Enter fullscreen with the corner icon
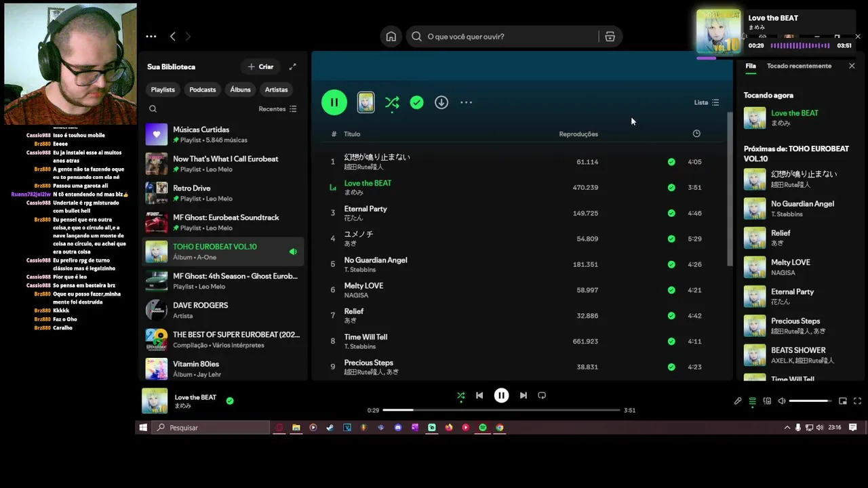868x488 pixels. click(x=857, y=401)
